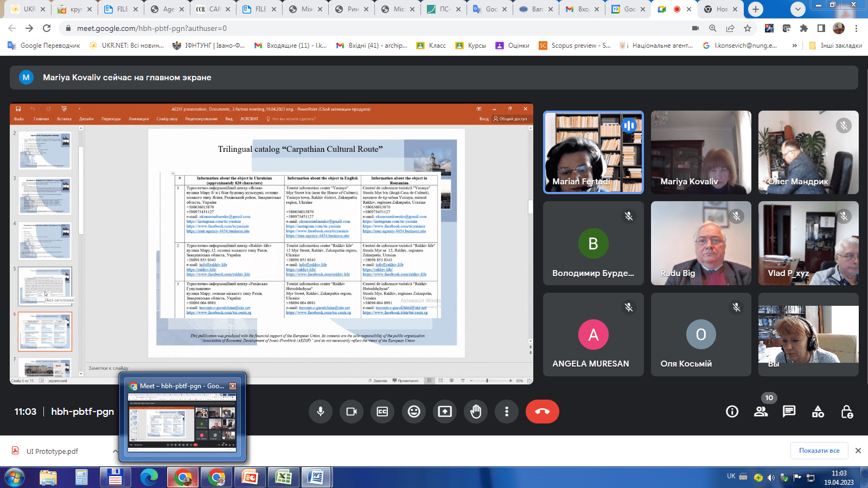Viewport: 868px width, 488px height.
Task: Open meeting details info icon
Action: click(732, 412)
